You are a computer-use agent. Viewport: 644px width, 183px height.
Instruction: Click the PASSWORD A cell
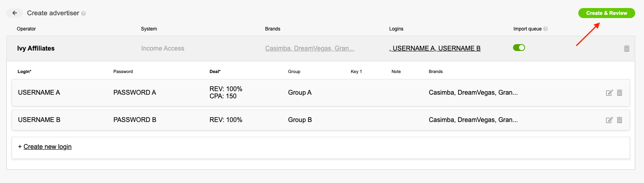[135, 92]
